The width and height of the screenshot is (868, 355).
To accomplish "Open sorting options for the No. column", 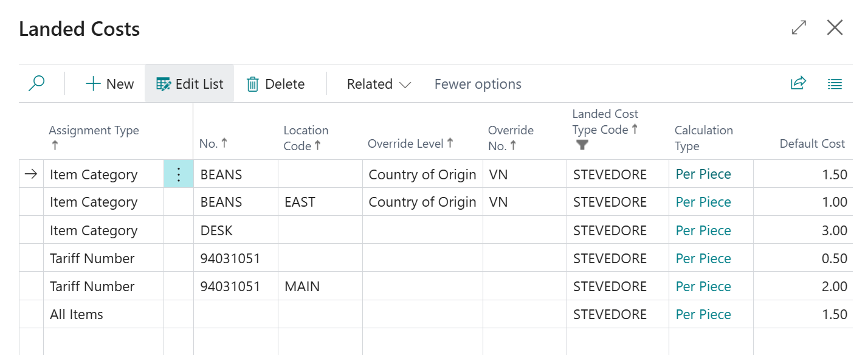I will [x=213, y=143].
